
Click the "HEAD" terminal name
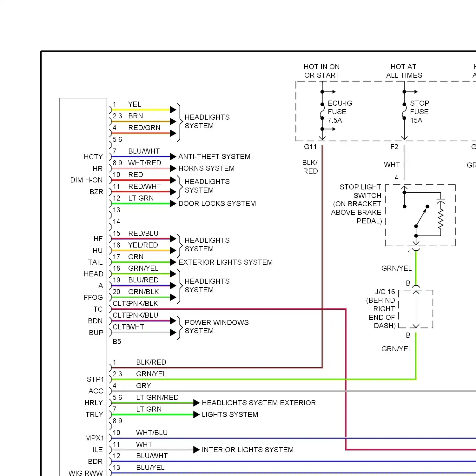[93, 274]
